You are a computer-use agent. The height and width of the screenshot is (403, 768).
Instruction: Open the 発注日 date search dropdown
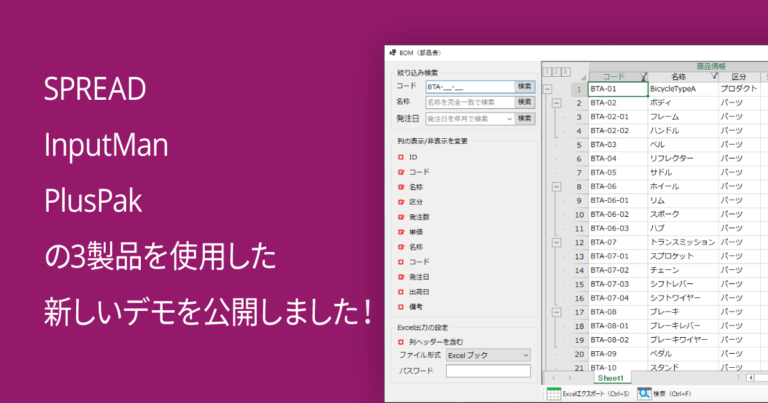coord(509,119)
